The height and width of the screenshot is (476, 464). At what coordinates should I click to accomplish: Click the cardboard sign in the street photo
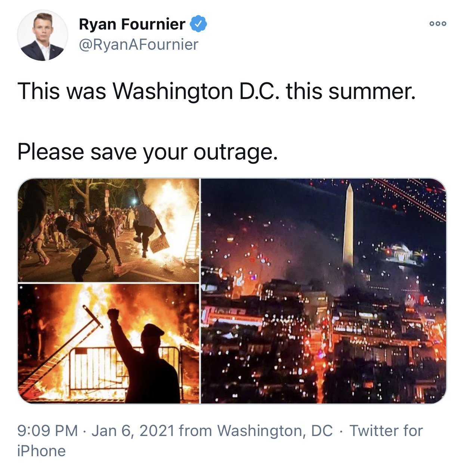160,243
